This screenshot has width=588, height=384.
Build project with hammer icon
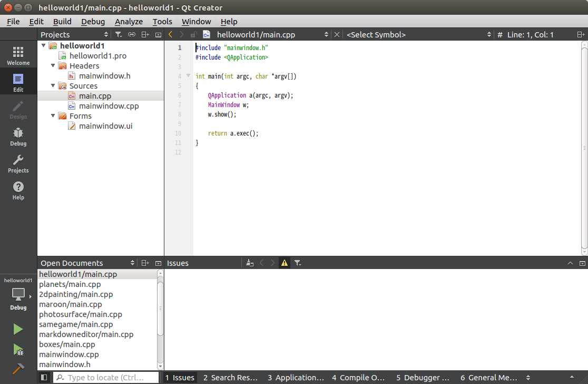(x=17, y=369)
